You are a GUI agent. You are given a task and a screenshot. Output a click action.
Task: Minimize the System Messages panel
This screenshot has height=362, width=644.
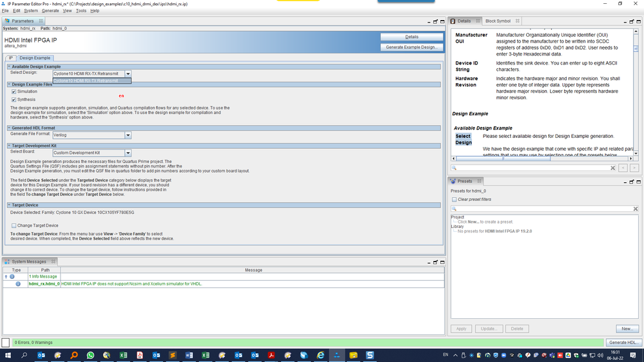(429, 262)
